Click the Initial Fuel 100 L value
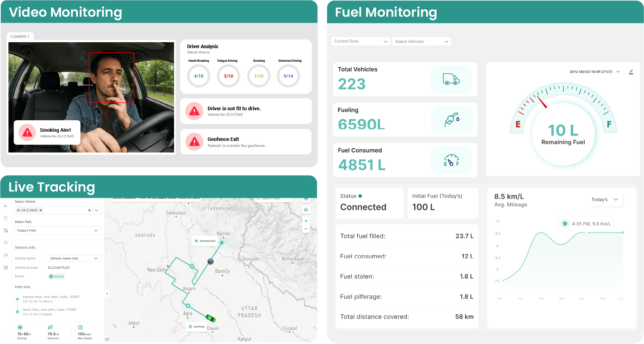The width and height of the screenshot is (644, 344). pyautogui.click(x=423, y=207)
